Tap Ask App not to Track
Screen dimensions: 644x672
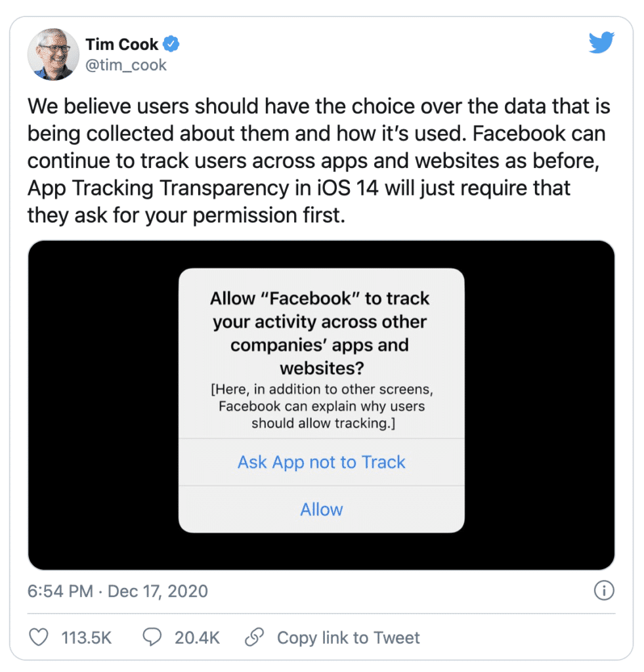click(x=322, y=462)
